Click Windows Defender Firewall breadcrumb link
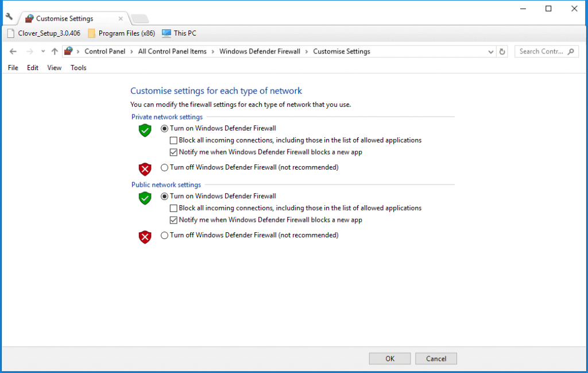Viewport: 588px width, 373px height. pyautogui.click(x=260, y=52)
